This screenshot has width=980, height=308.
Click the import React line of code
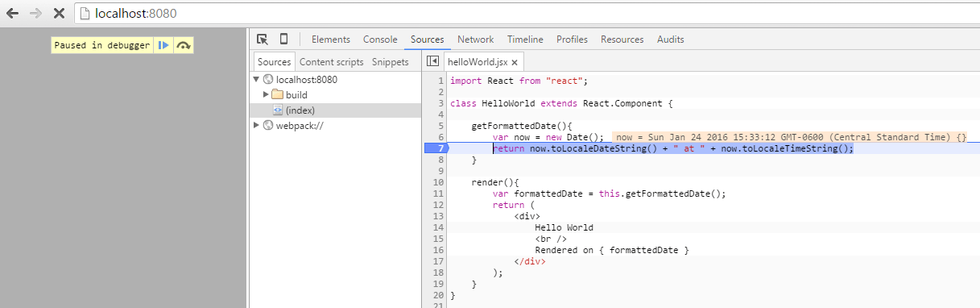point(519,81)
